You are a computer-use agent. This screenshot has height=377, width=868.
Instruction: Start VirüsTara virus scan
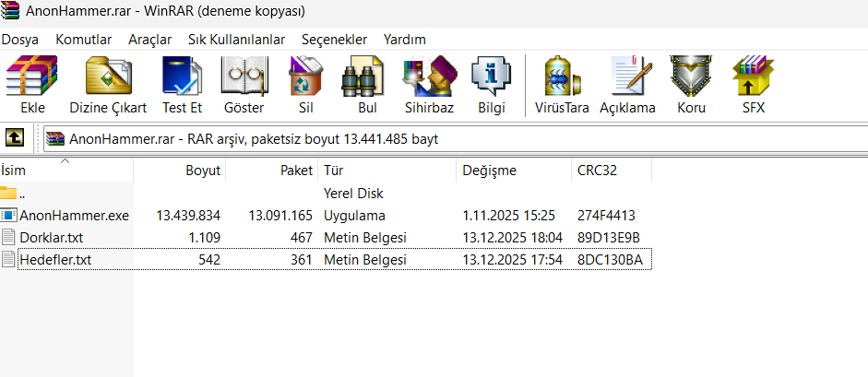tap(562, 76)
